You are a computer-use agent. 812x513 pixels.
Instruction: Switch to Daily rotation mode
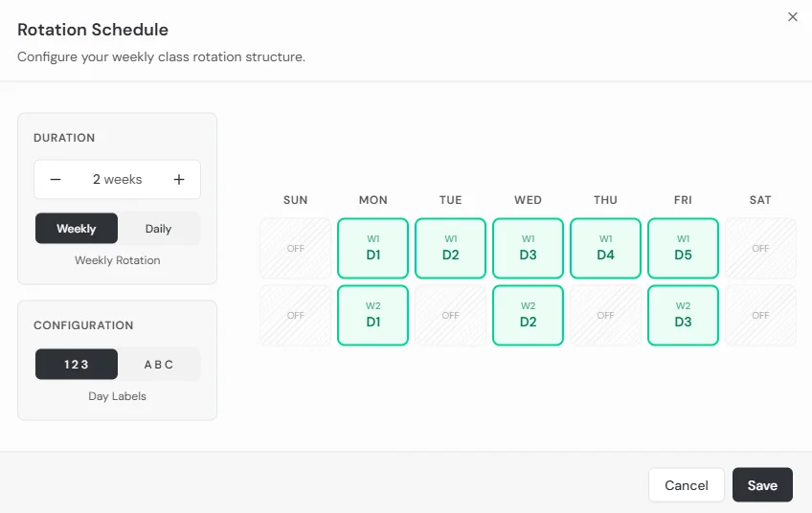click(x=158, y=229)
